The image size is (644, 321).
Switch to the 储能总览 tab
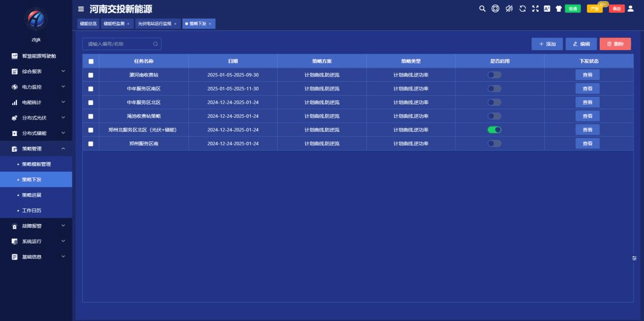pyautogui.click(x=88, y=24)
